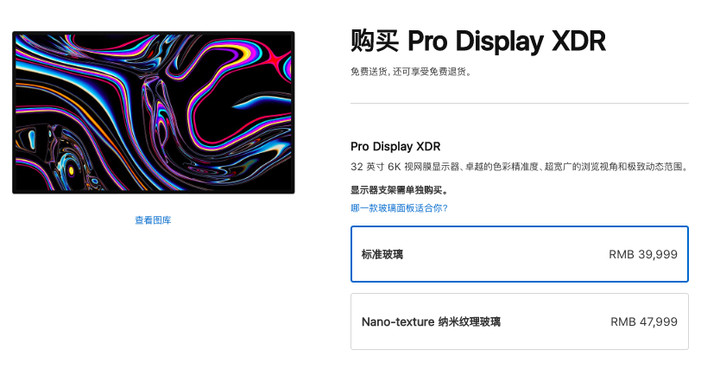Click the horizontal divider under the shipping text
The width and height of the screenshot is (720, 369).
click(519, 103)
